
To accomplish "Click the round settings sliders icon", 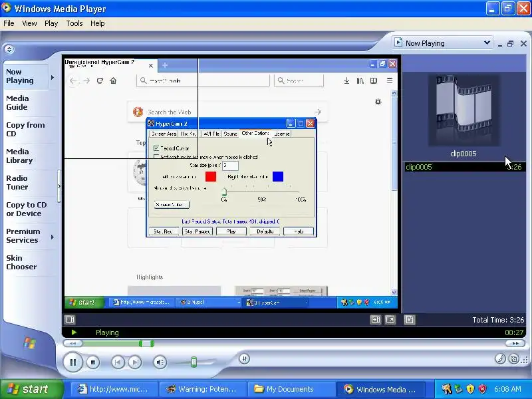I will tap(245, 358).
